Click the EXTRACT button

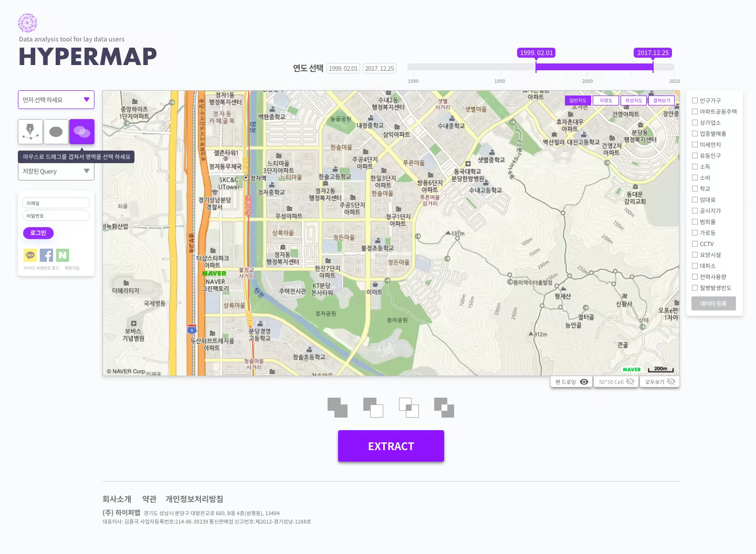point(391,446)
